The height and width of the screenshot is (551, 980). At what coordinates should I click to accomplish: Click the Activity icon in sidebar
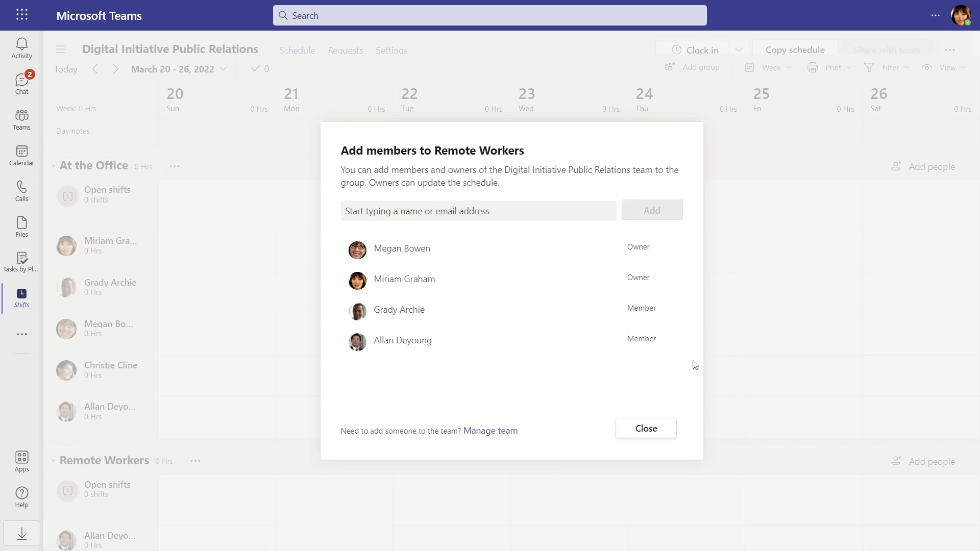(21, 48)
